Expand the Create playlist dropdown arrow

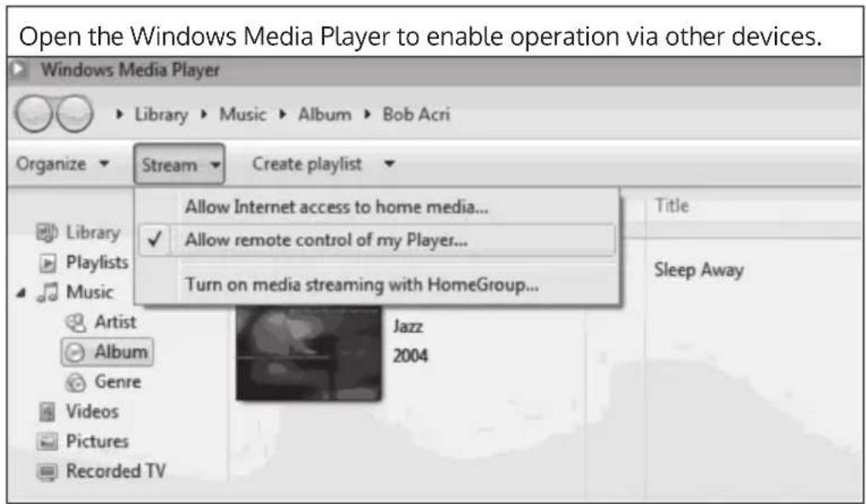click(x=390, y=163)
